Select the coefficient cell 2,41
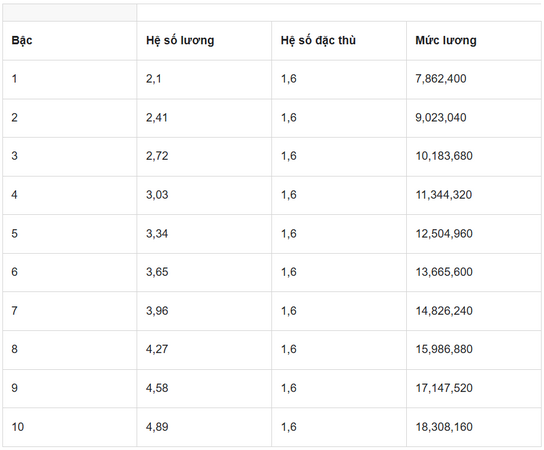Image resolution: width=544 pixels, height=450 pixels. (x=204, y=118)
